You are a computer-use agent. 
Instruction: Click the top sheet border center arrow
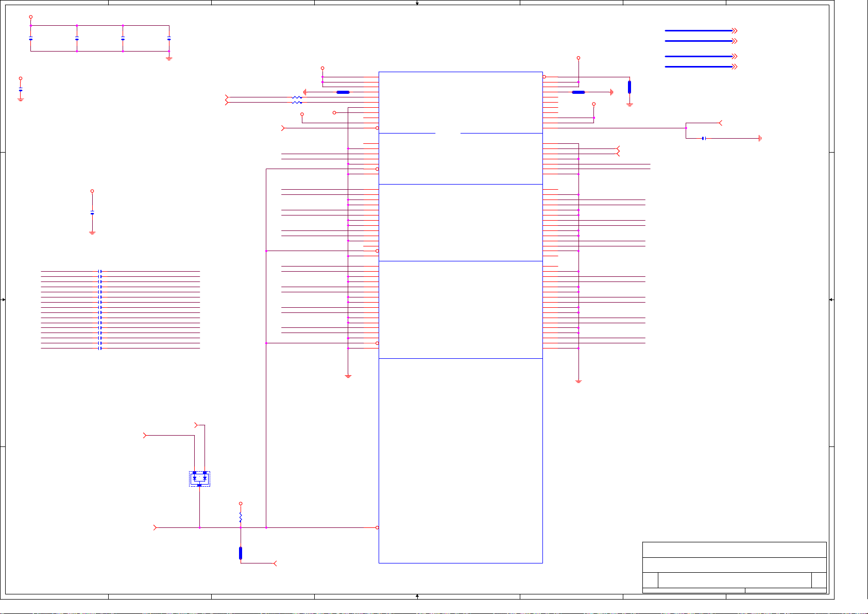pos(417,3)
